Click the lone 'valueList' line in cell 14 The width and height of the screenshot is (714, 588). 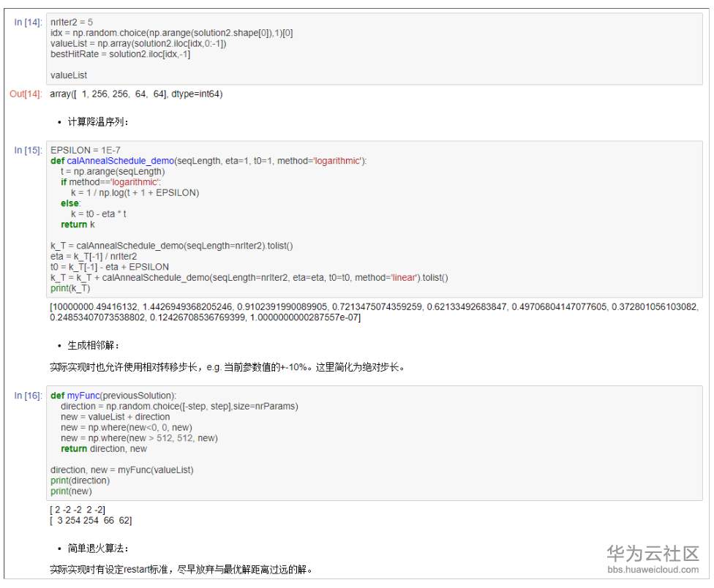[69, 75]
